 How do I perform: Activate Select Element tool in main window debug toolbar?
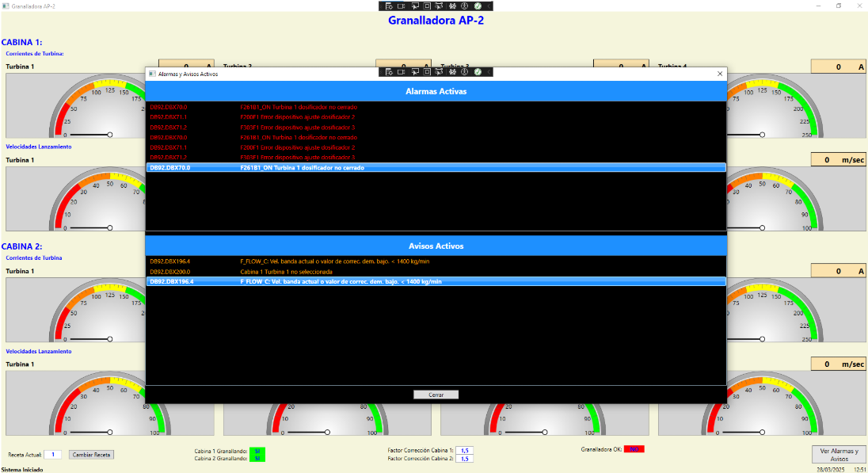415,6
